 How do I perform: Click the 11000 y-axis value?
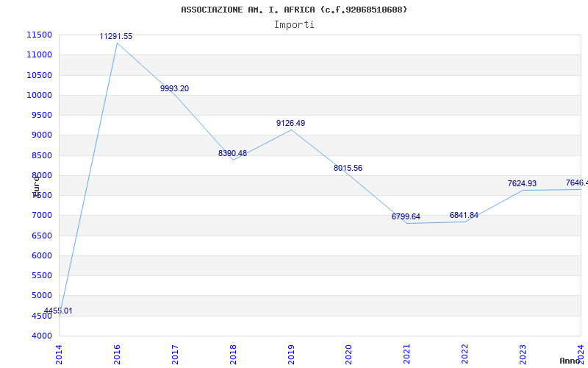(x=39, y=54)
